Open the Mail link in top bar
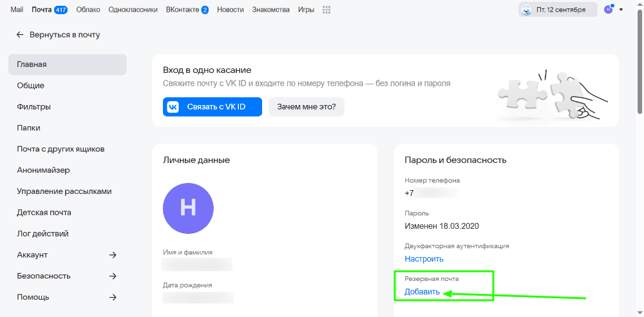 (x=17, y=10)
